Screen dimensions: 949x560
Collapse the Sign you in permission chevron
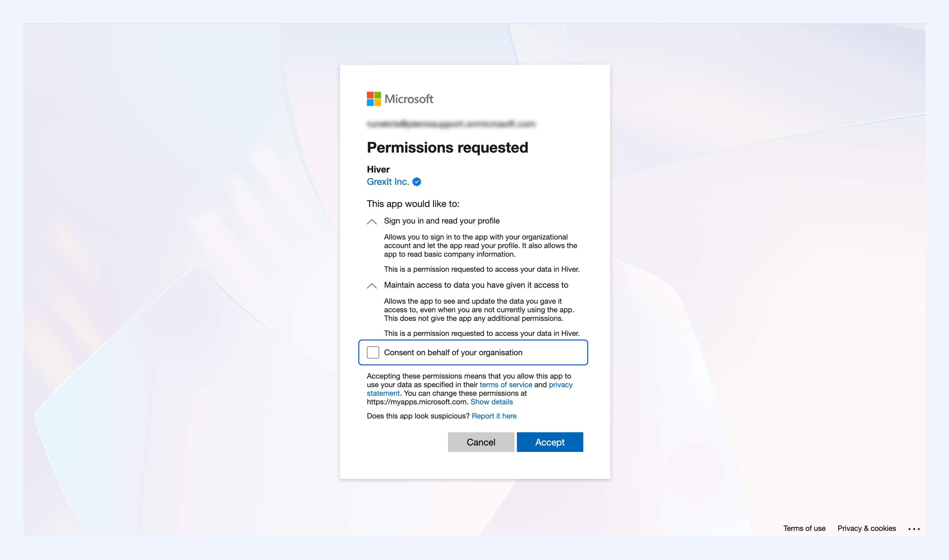[x=372, y=221]
